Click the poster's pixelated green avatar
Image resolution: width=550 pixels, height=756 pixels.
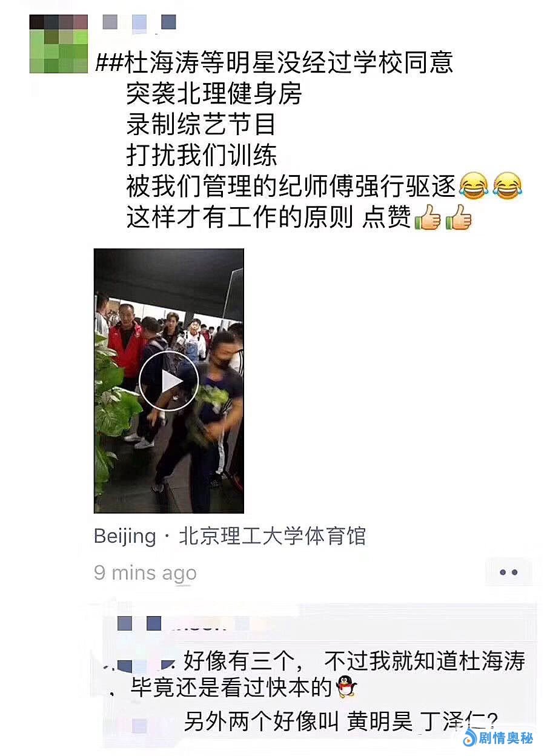pyautogui.click(x=59, y=44)
